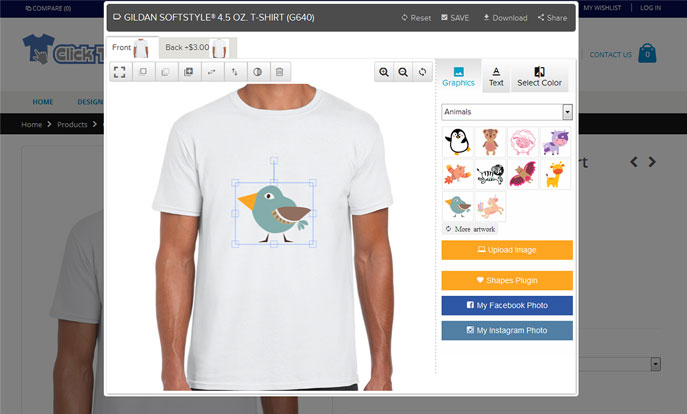Load More artwork
Image resolution: width=687 pixels, height=414 pixels.
[x=470, y=229]
